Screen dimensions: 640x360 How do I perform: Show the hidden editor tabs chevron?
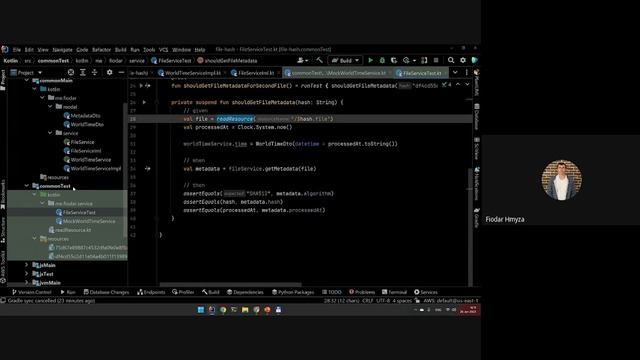(455, 73)
